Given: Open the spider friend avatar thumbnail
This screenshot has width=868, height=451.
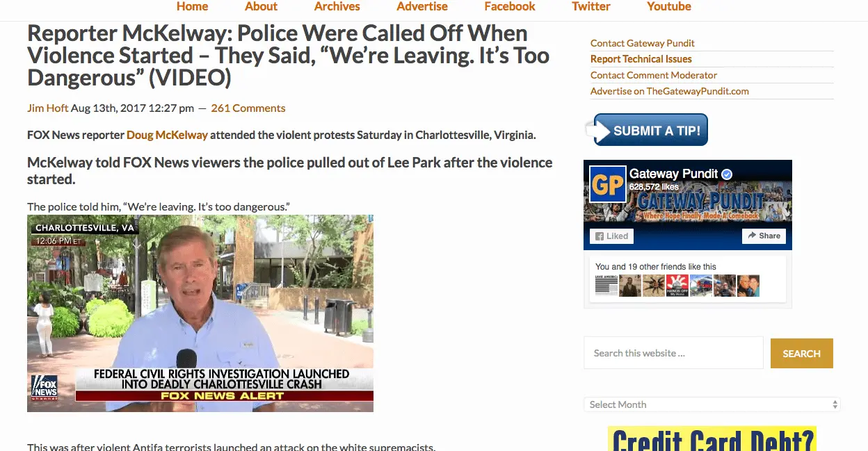Looking at the screenshot, I should click(x=654, y=286).
